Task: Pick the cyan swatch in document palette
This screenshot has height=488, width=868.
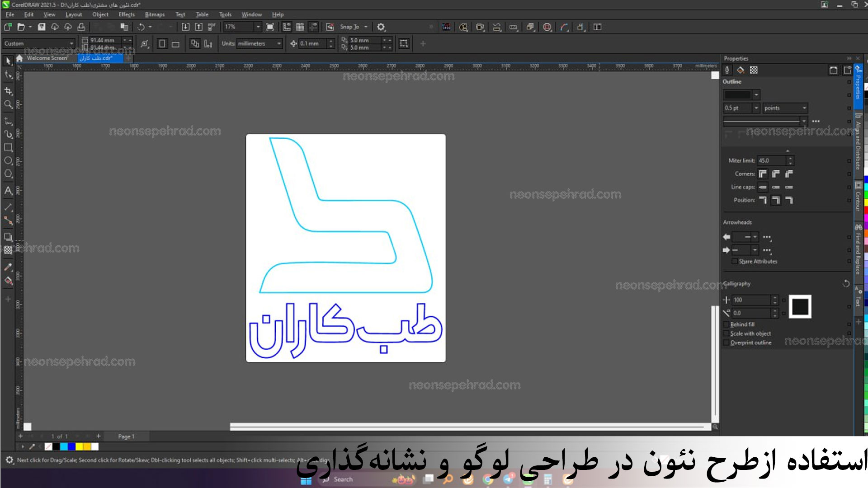Action: (64, 447)
